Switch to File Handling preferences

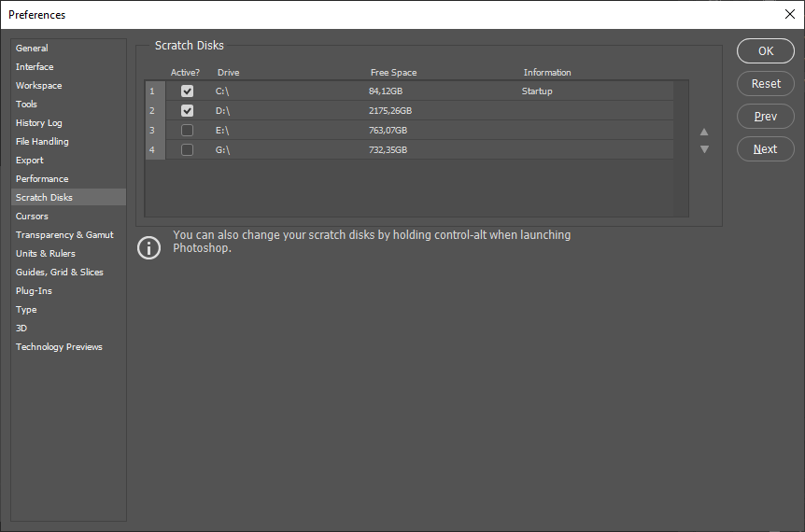pyautogui.click(x=68, y=142)
